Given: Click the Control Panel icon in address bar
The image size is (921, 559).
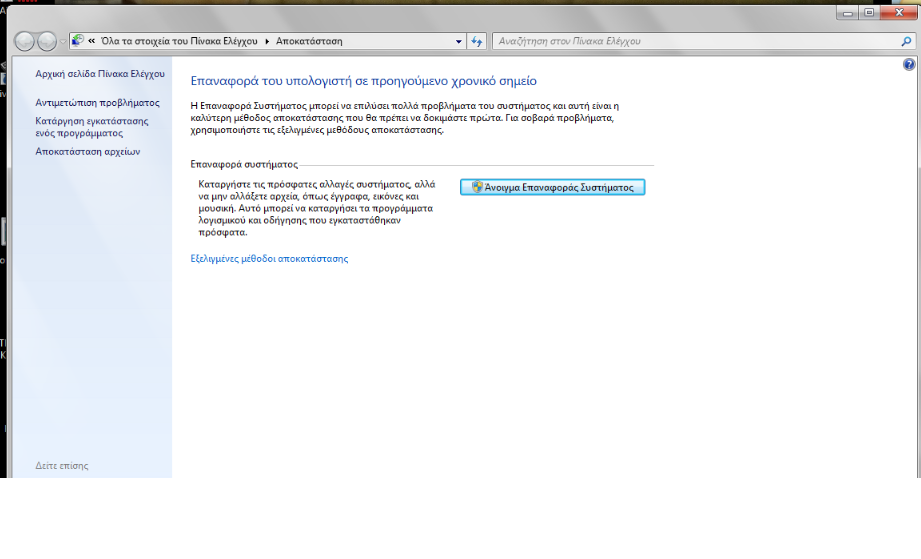Looking at the screenshot, I should (78, 41).
